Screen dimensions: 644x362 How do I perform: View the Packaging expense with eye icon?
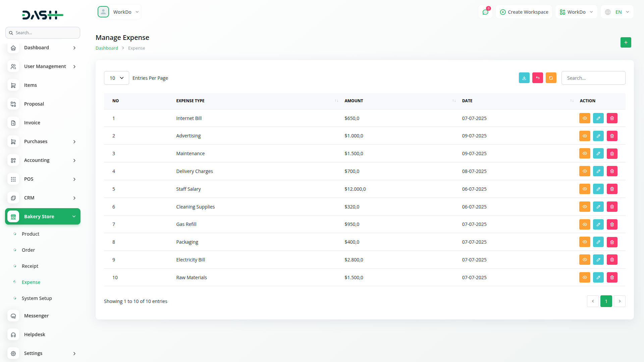click(x=584, y=242)
